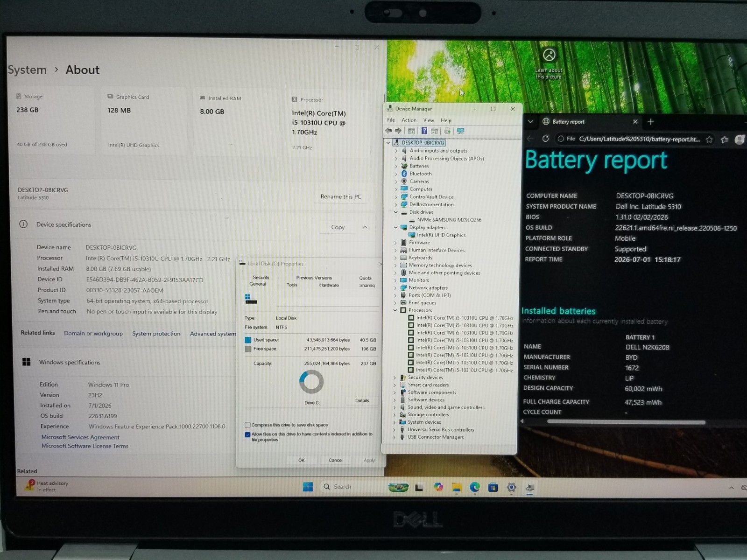The image size is (747, 560).
Task: Open Domain or workgroup link
Action: (93, 333)
